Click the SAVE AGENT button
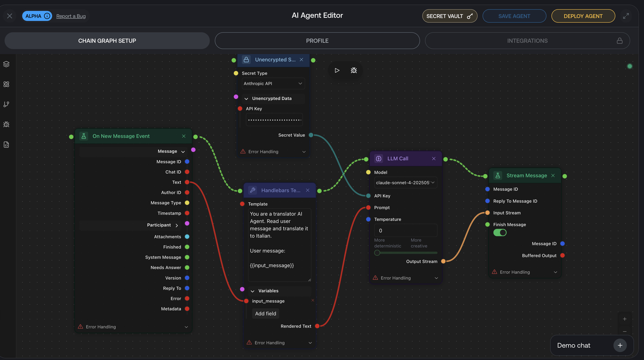 tap(514, 16)
